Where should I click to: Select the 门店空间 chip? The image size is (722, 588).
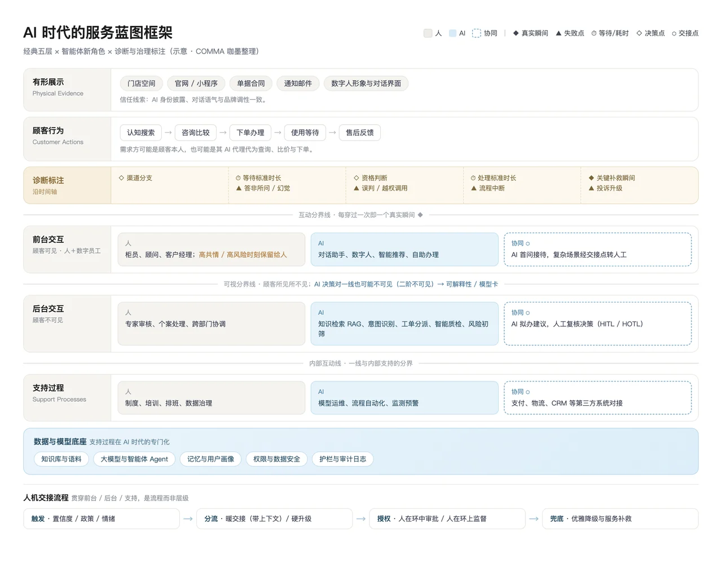pos(141,84)
